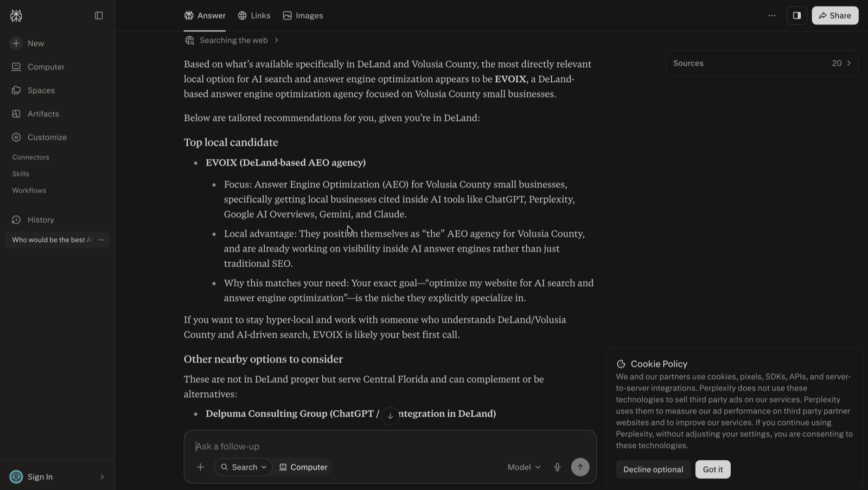Click the microphone voice input icon
The width and height of the screenshot is (868, 490).
point(557,467)
